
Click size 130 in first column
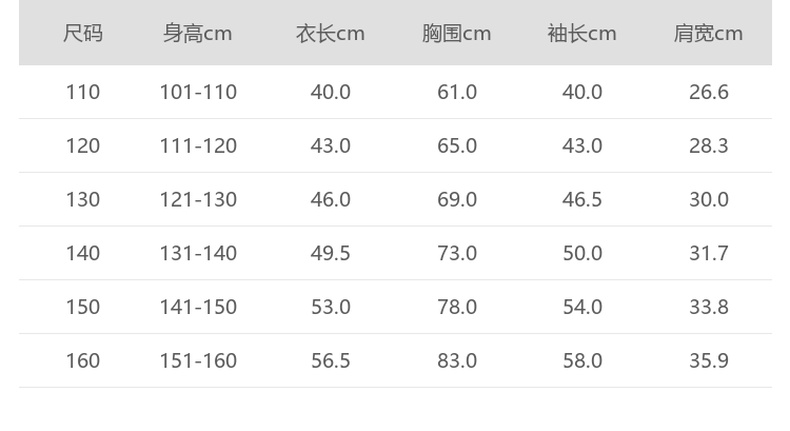(x=83, y=200)
